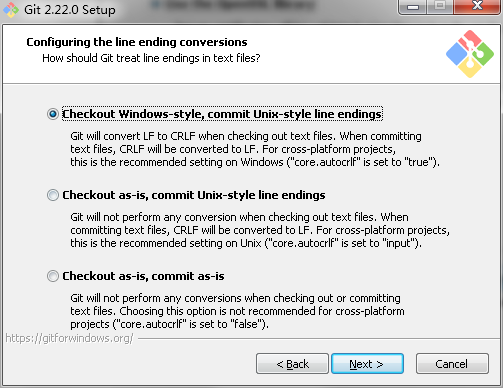Cancel the Git setup
This screenshot has height=388, width=503.
pyautogui.click(x=452, y=364)
